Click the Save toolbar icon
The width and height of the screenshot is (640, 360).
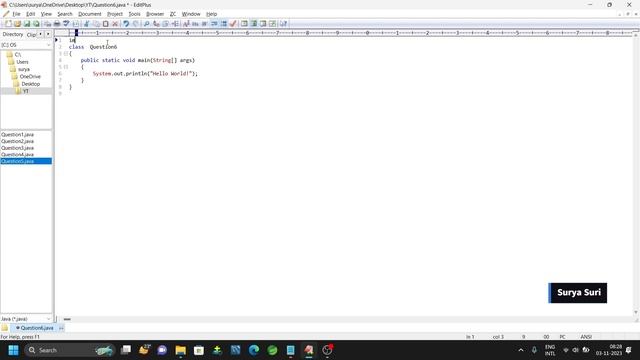(x=27, y=24)
